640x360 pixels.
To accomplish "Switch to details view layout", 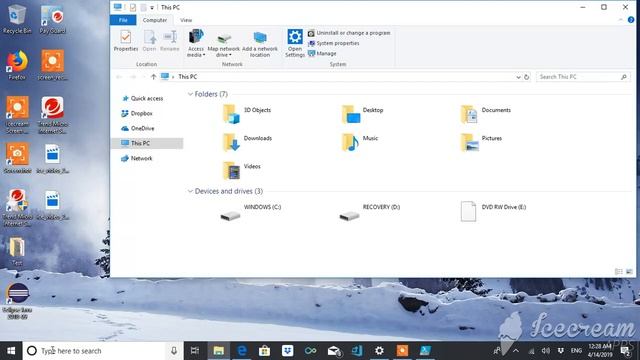I will click(619, 272).
